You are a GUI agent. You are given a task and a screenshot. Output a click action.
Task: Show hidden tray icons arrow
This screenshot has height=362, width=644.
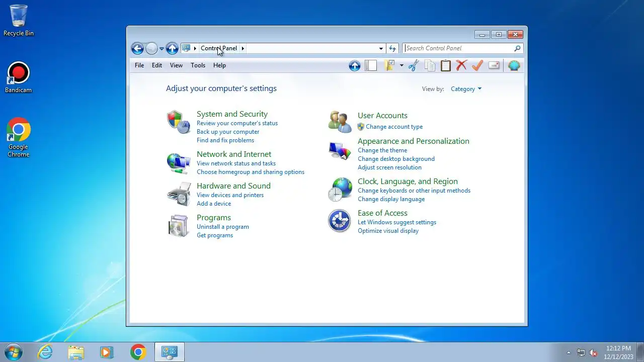[569, 352]
